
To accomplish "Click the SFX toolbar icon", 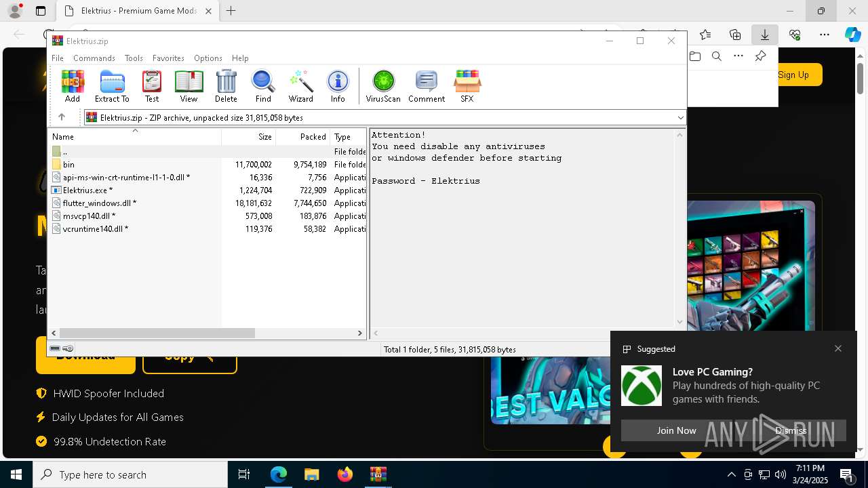I will tap(467, 86).
